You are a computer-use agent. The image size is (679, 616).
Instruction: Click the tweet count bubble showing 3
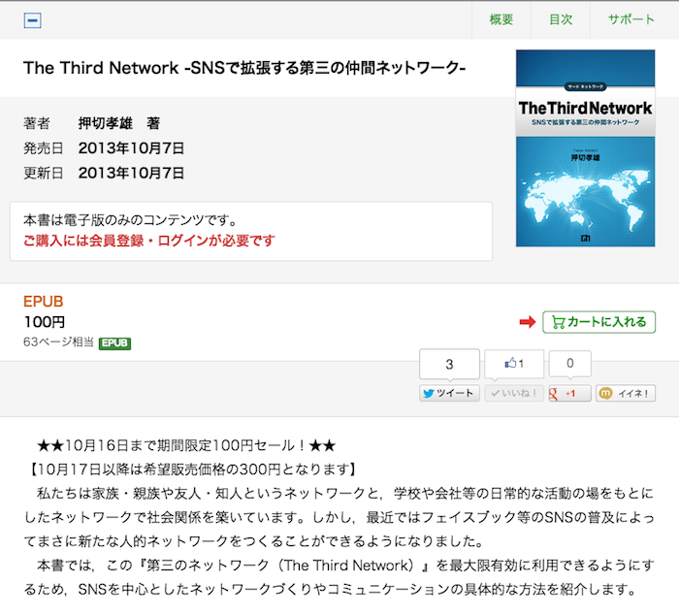(x=449, y=365)
